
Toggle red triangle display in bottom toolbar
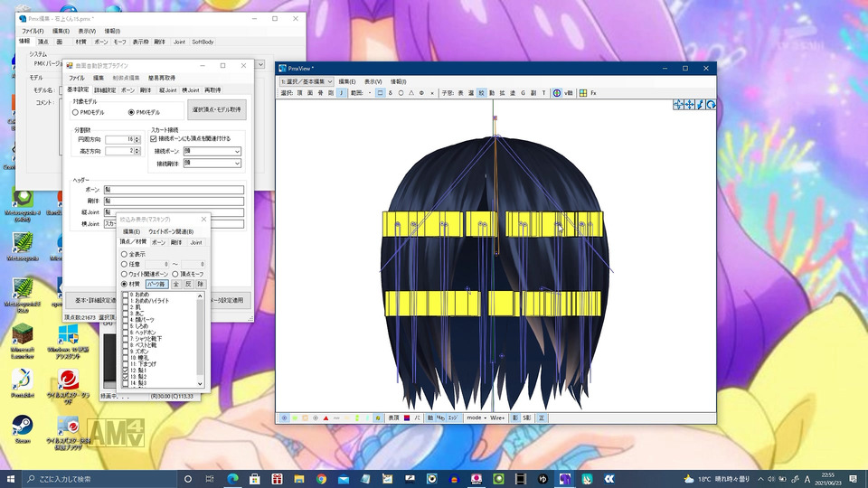coord(326,418)
